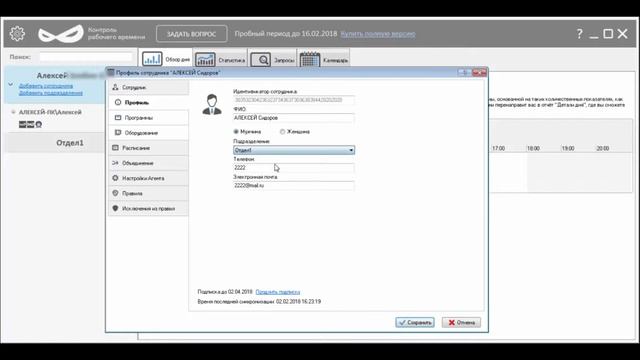Open the Правила section
This screenshot has width=640, height=360.
pos(149,193)
